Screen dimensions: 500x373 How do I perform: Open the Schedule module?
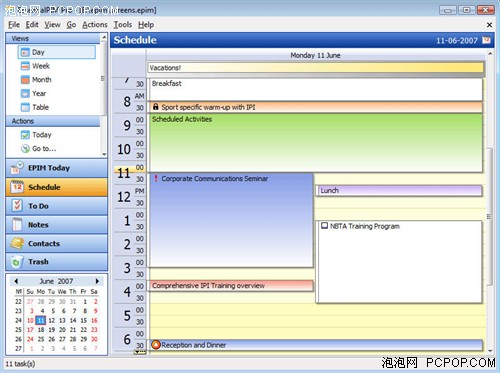[x=57, y=187]
